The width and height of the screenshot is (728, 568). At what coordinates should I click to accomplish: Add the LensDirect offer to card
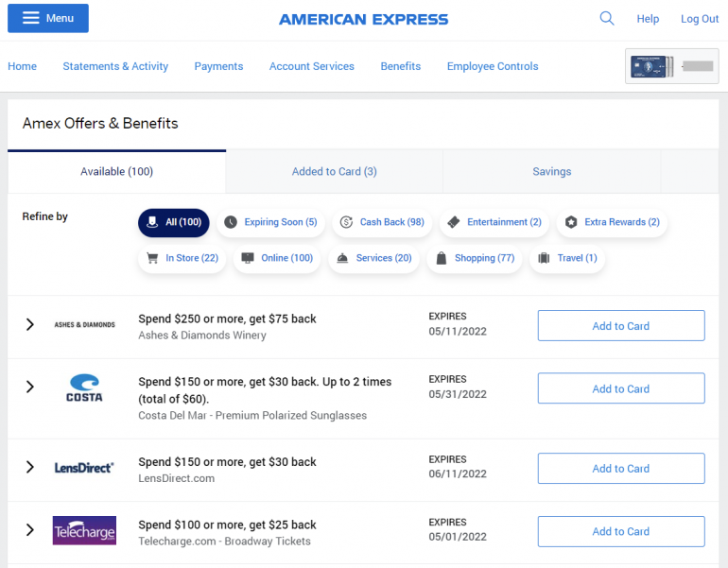(x=620, y=469)
